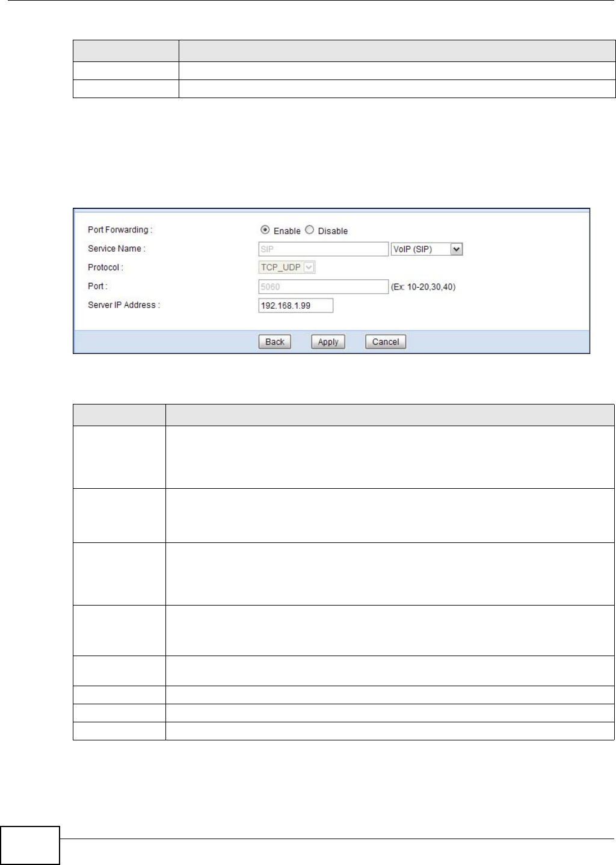Click the Cancel button
The height and width of the screenshot is (865, 616).
pyautogui.click(x=386, y=342)
